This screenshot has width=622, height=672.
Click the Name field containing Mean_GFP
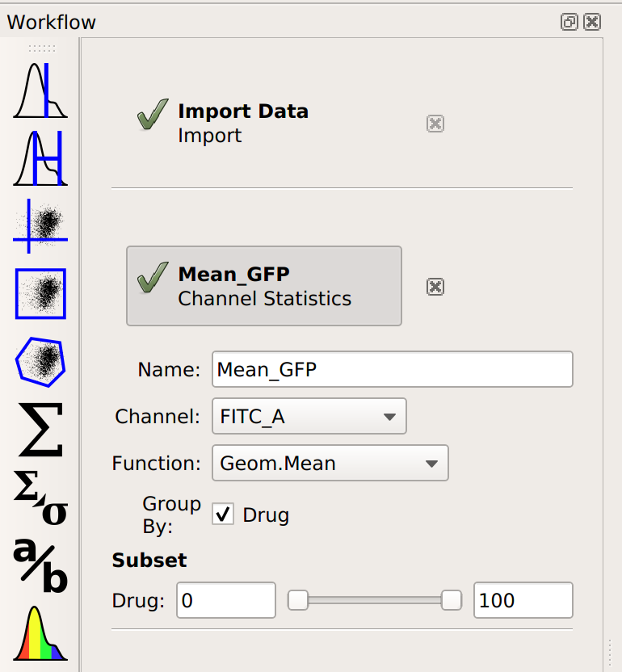[x=393, y=369]
